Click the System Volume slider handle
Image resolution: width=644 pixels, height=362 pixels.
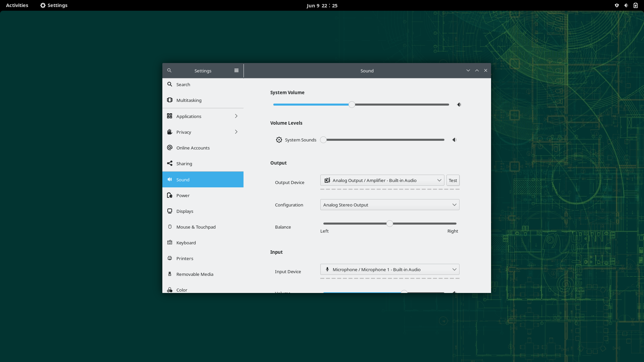click(x=352, y=105)
